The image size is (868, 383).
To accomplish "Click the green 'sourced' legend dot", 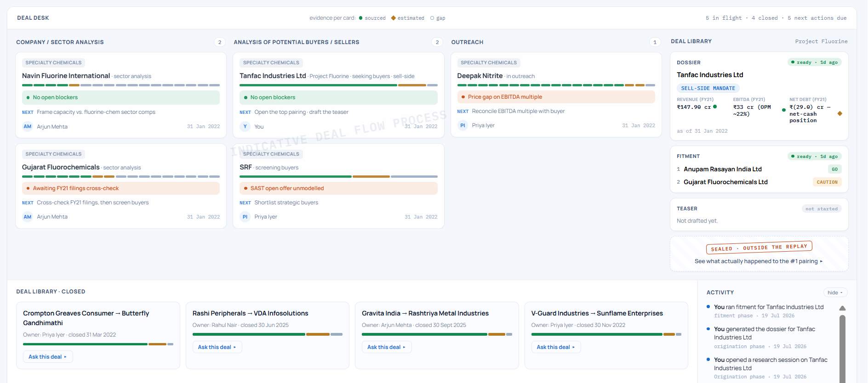I will pos(360,18).
